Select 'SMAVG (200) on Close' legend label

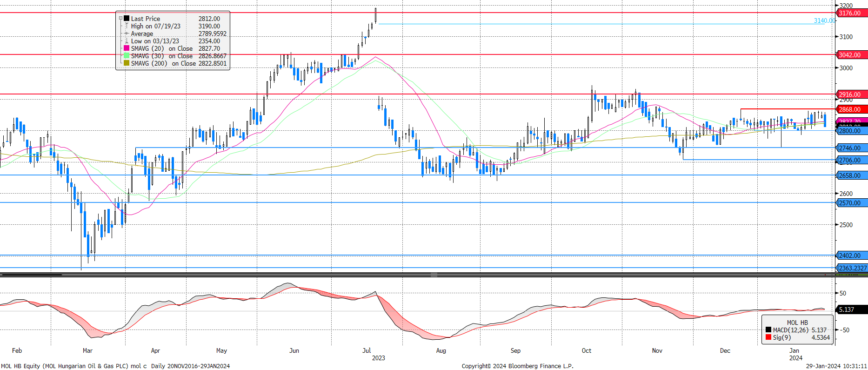pos(163,63)
